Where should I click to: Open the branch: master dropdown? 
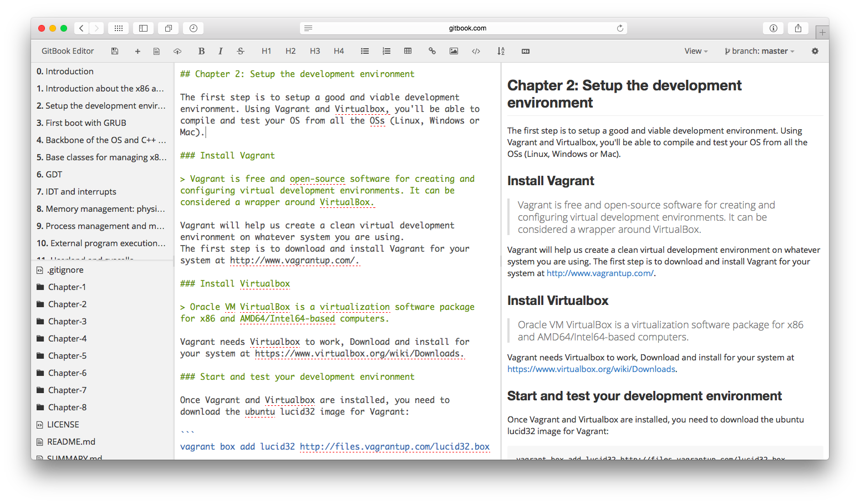coord(760,51)
